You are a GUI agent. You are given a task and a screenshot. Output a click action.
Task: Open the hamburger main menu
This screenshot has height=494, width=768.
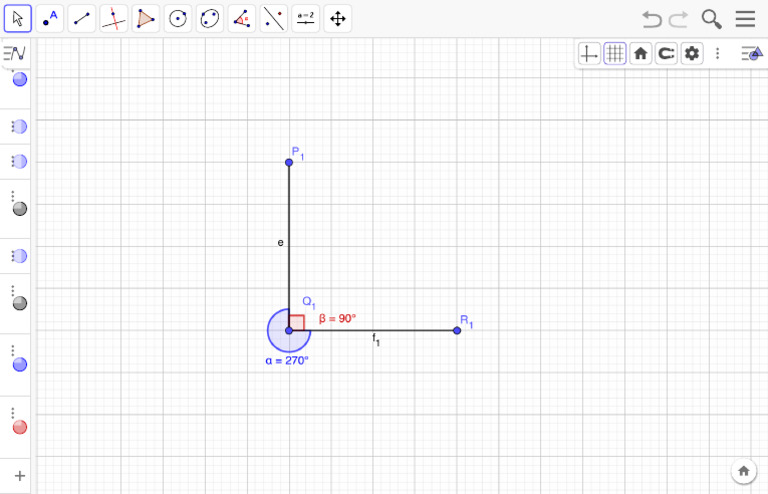tap(745, 19)
